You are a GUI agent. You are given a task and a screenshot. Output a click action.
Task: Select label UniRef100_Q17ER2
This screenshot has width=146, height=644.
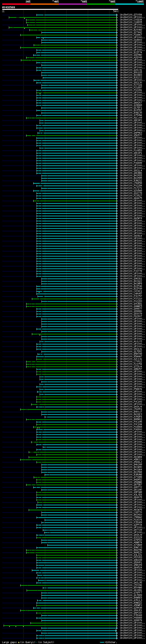(131, 351)
